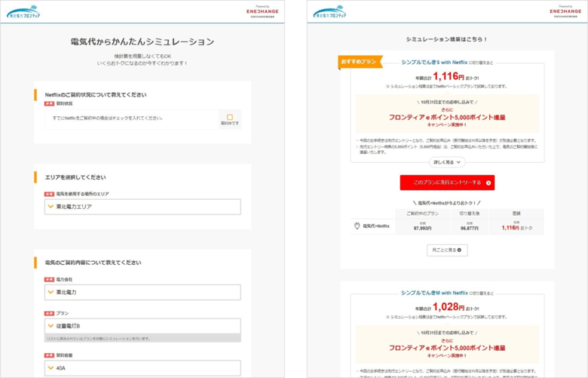This screenshot has width=588, height=378.
Task: Click the エリアを選択してください heading
Action: pos(75,177)
